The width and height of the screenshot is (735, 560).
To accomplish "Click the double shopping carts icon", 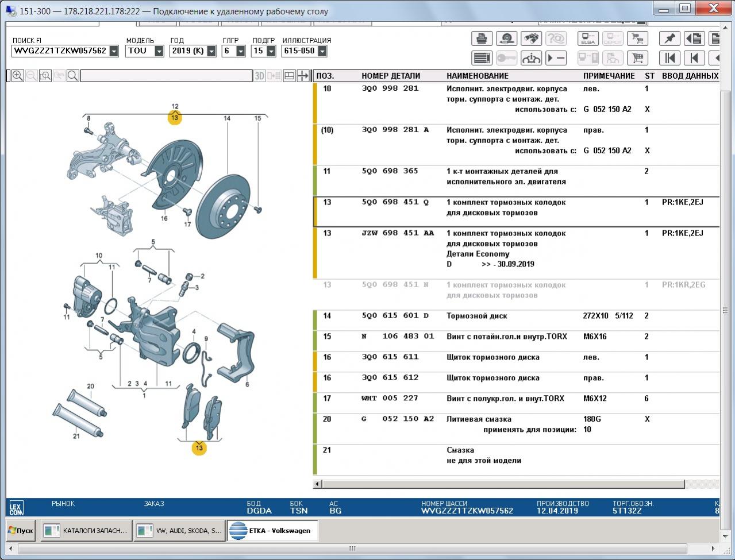I will coord(637,38).
